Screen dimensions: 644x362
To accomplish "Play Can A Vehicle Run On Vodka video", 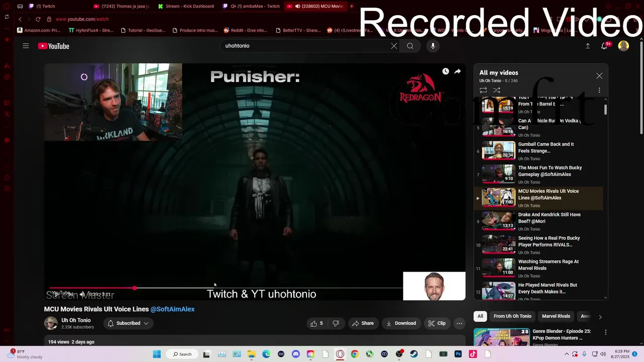I will 538,127.
